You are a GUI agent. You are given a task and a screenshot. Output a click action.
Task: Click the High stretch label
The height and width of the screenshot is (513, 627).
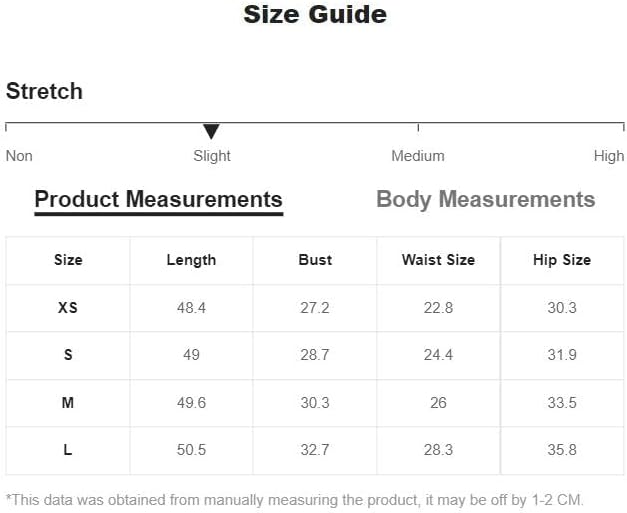(x=609, y=156)
